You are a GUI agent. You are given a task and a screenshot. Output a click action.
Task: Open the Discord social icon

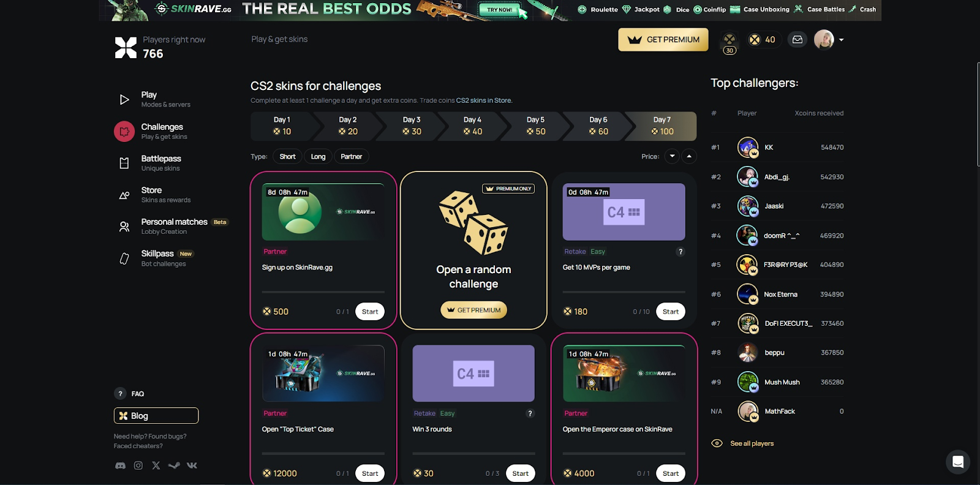click(x=121, y=465)
